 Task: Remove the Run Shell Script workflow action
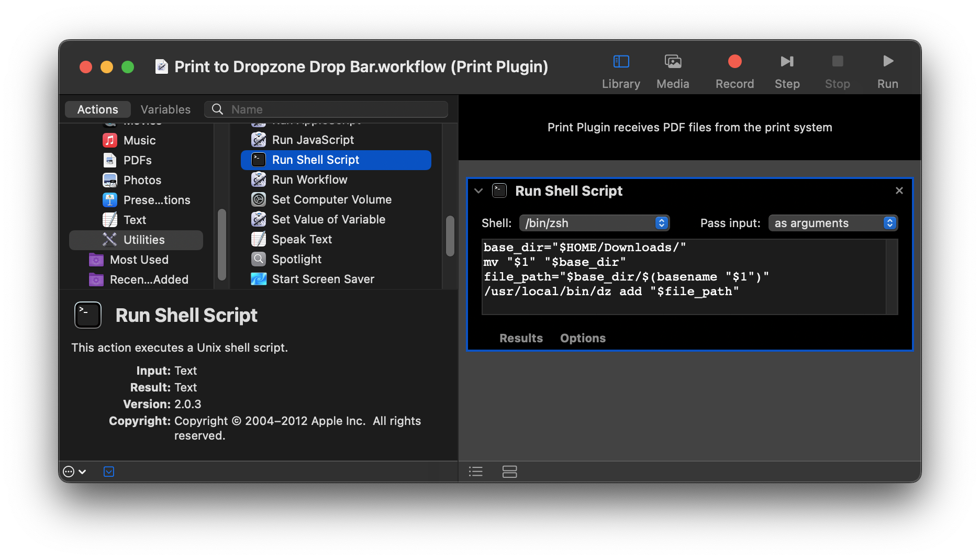point(899,191)
